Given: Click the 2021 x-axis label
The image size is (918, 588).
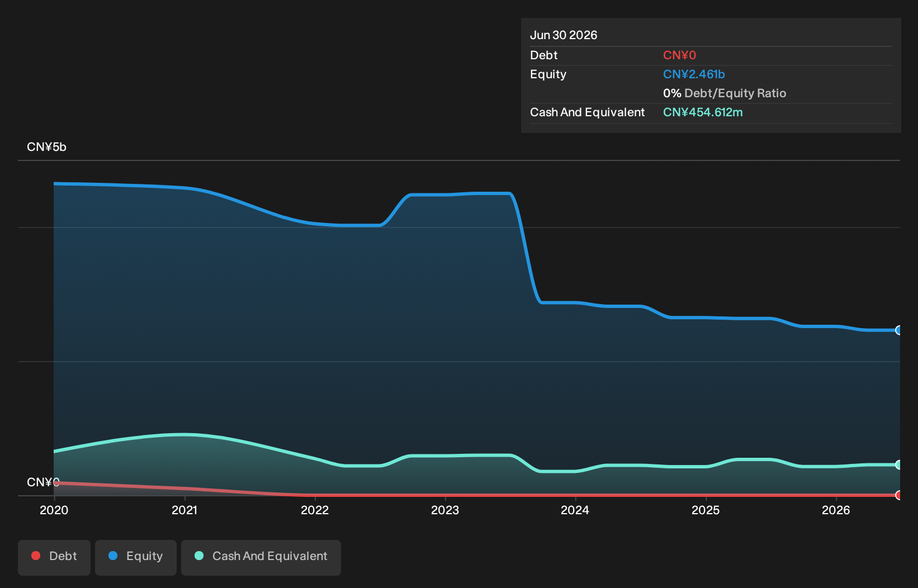Looking at the screenshot, I should point(184,510).
